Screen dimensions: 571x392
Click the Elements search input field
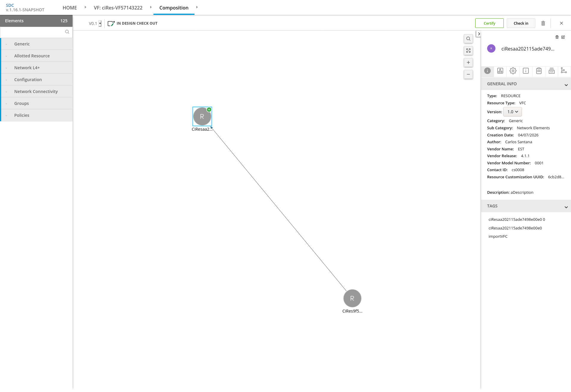point(33,32)
